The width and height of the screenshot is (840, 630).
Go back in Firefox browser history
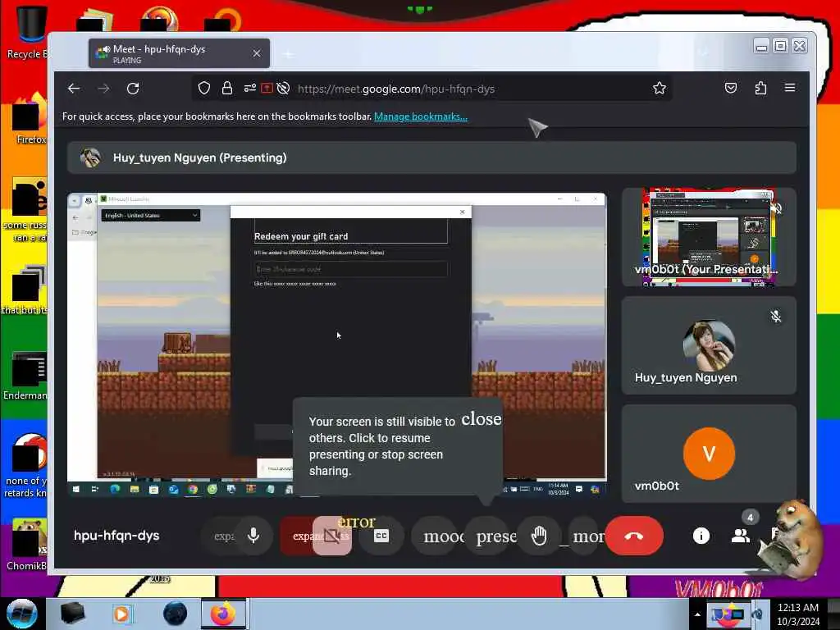[x=74, y=89]
